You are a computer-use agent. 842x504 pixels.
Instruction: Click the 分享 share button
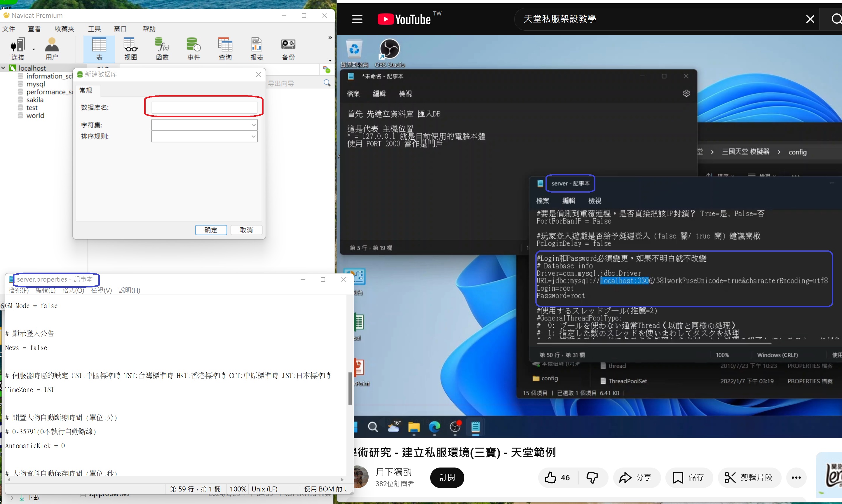[x=637, y=477]
